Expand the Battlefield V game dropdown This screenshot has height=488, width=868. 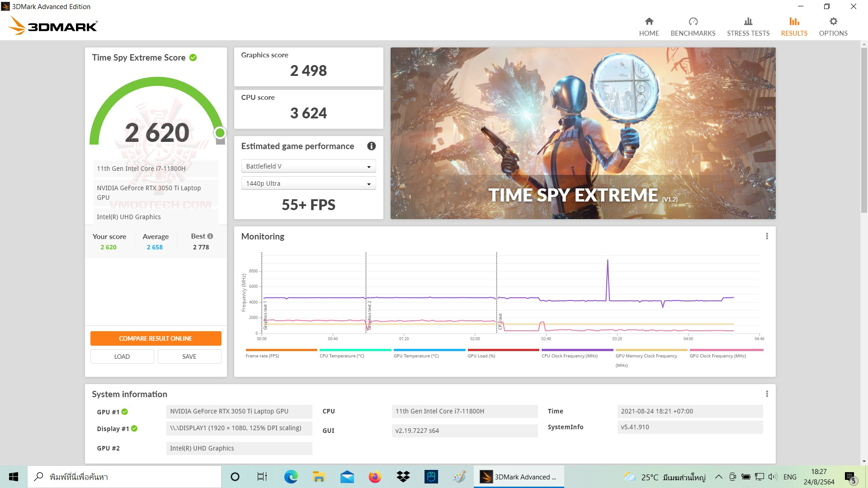click(x=308, y=166)
